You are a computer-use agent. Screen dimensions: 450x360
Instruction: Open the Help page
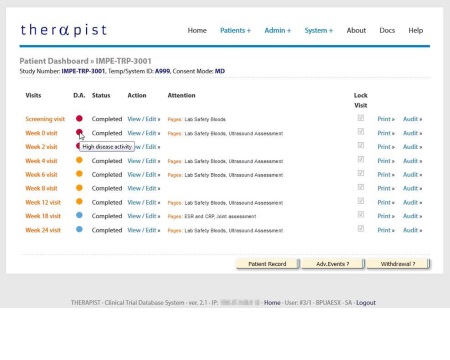click(x=416, y=30)
